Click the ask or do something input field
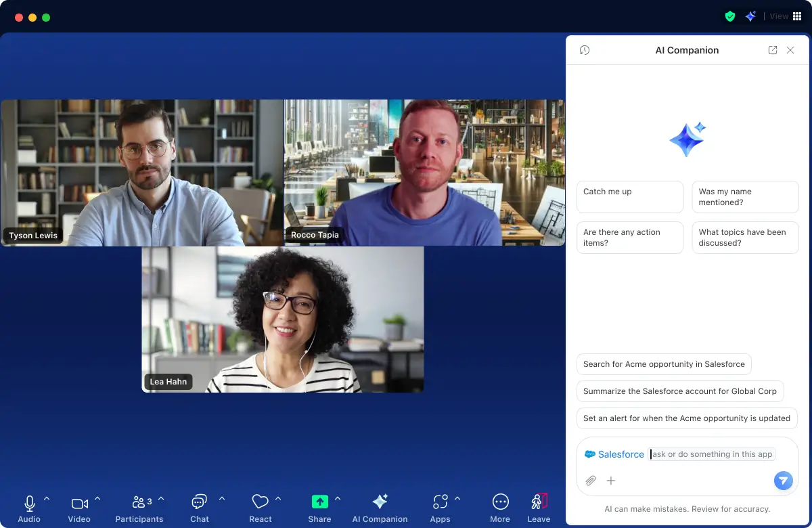This screenshot has height=528, width=812. click(x=710, y=454)
